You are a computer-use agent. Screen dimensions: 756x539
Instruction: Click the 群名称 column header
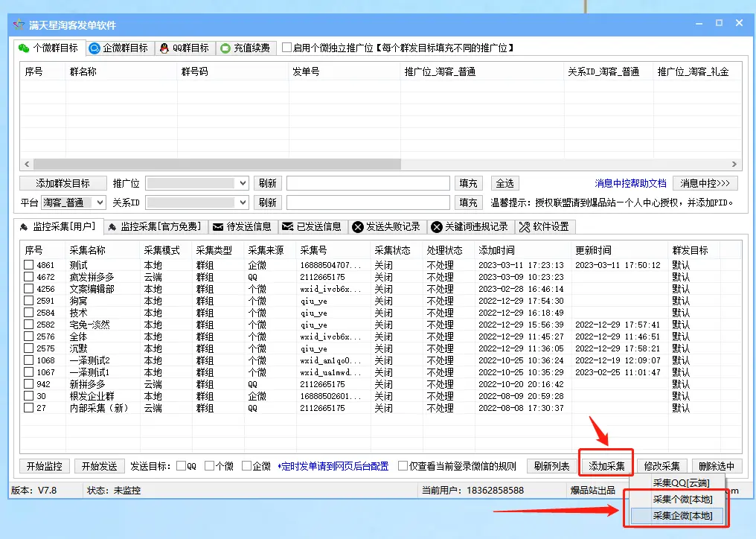point(121,71)
